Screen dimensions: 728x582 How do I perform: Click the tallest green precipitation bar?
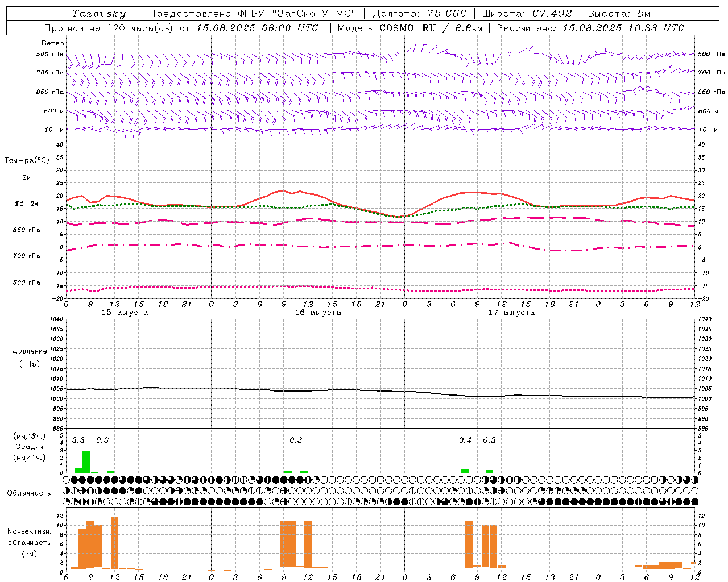[x=86, y=462]
